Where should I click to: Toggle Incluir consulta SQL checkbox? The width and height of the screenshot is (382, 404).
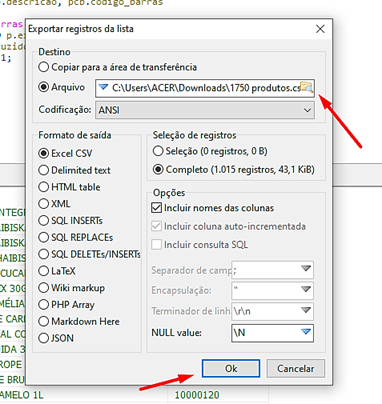(200, 244)
